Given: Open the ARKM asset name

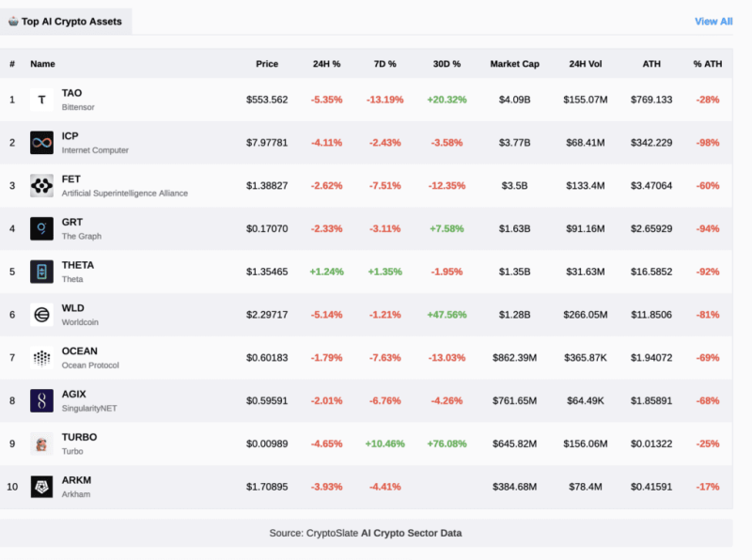Looking at the screenshot, I should [x=76, y=480].
